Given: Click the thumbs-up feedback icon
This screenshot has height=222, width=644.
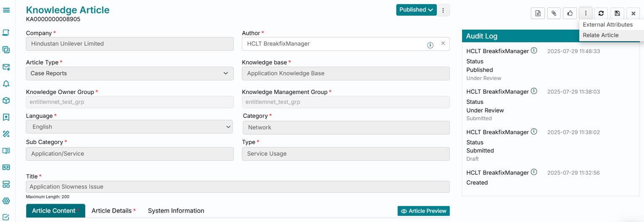Looking at the screenshot, I should pos(569,13).
